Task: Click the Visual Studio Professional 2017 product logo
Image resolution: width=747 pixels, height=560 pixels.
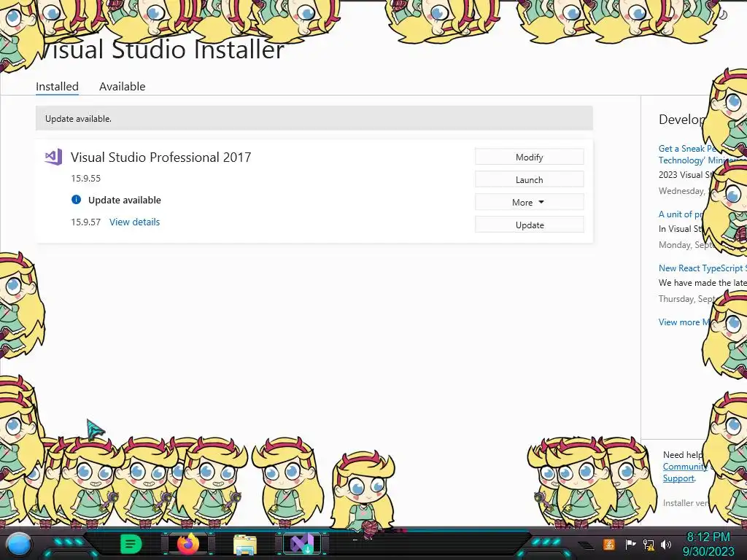Action: (x=53, y=157)
